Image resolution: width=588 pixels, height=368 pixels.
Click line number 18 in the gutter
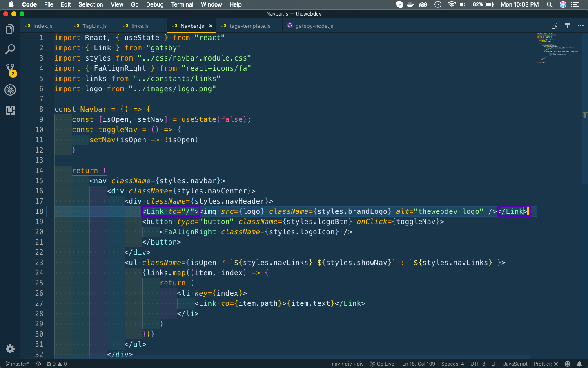[39, 211]
